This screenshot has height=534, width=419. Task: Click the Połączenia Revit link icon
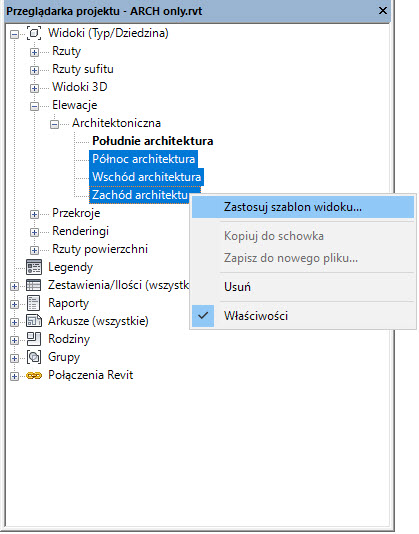click(x=34, y=375)
